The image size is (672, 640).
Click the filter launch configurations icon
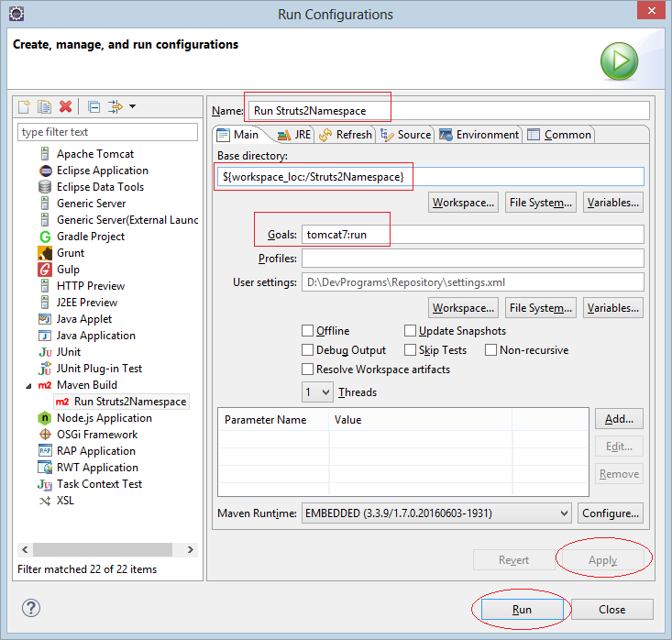115,106
